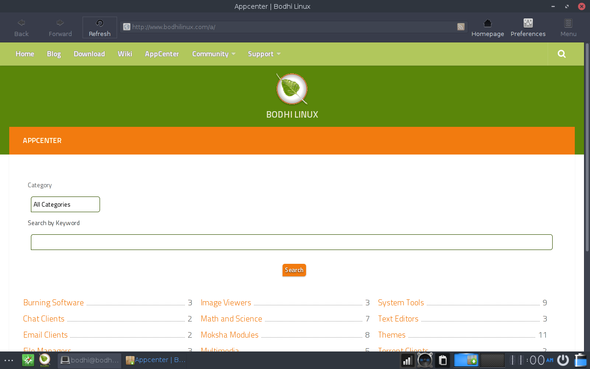The image size is (590, 369).
Task: Click the RSS feed icon in the address bar
Action: click(461, 27)
